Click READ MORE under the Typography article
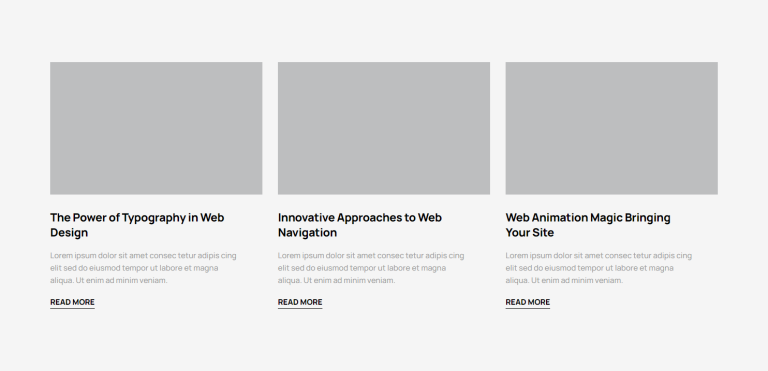This screenshot has width=768, height=371. pyautogui.click(x=72, y=302)
